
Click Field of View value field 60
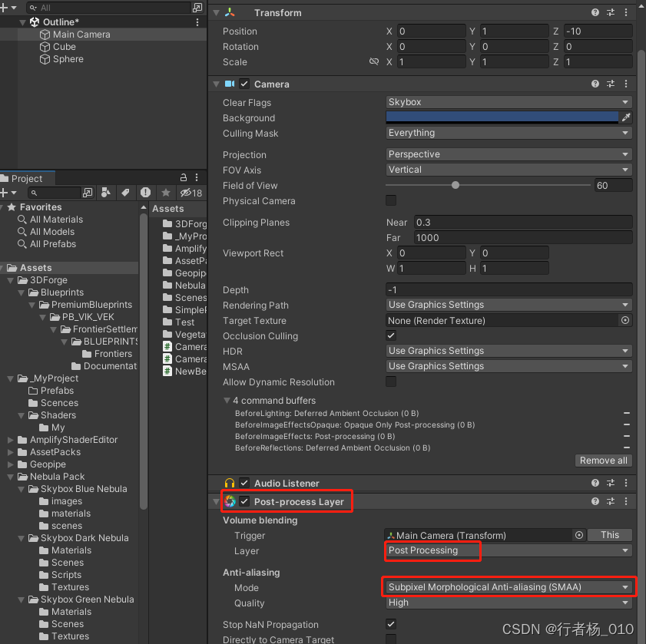click(614, 185)
